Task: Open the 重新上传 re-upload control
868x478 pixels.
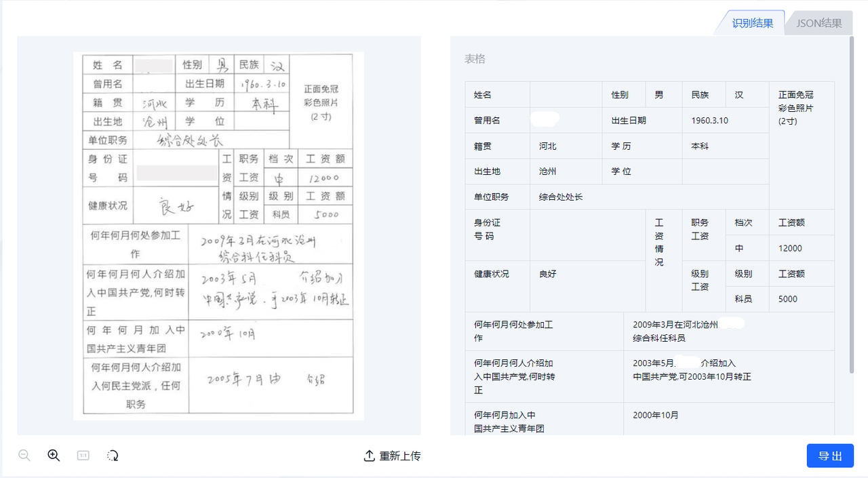Action: pos(392,456)
